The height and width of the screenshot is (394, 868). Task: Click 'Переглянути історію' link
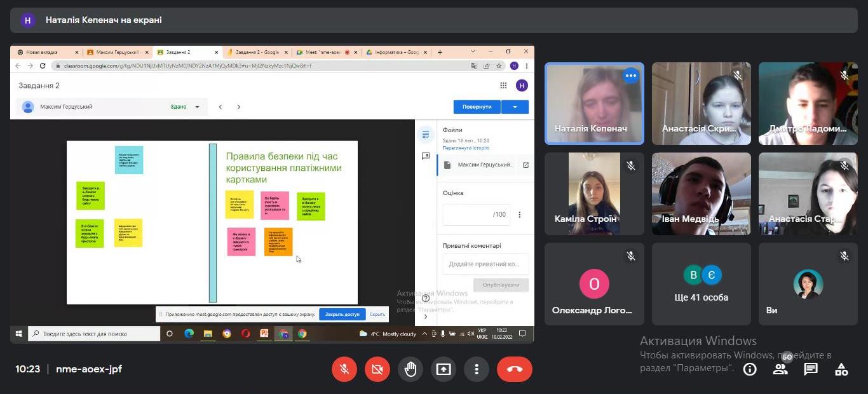coord(466,148)
